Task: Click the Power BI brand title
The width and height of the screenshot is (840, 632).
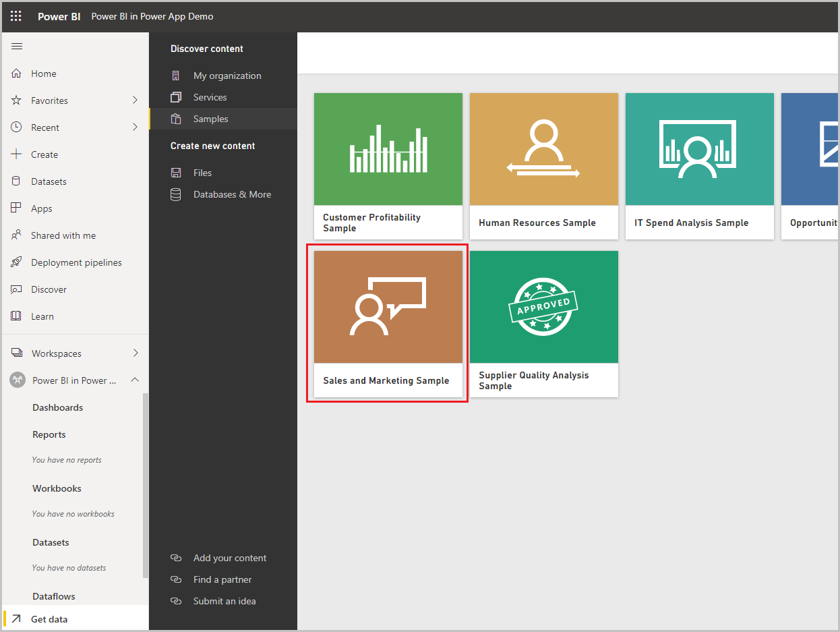Action: (59, 16)
